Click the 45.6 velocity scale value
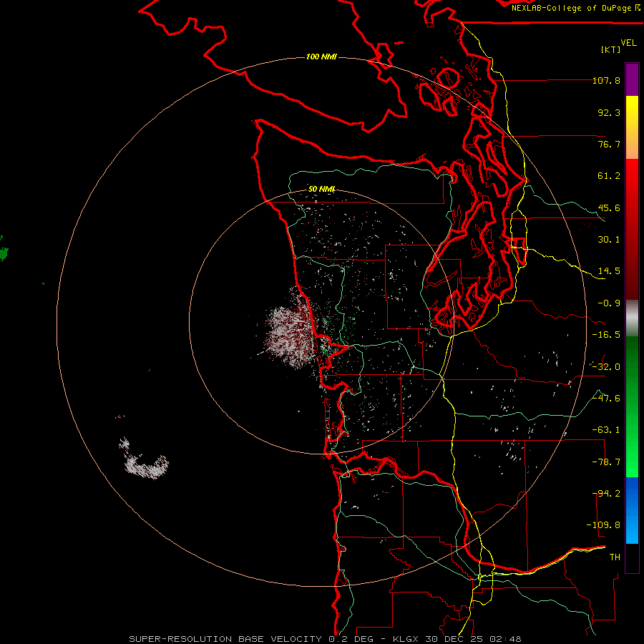644x644 pixels. click(x=609, y=208)
